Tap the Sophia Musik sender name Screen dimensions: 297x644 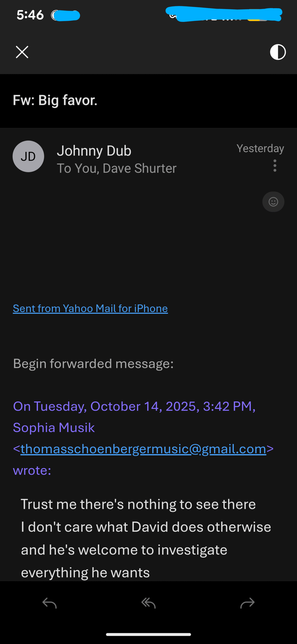(x=54, y=428)
